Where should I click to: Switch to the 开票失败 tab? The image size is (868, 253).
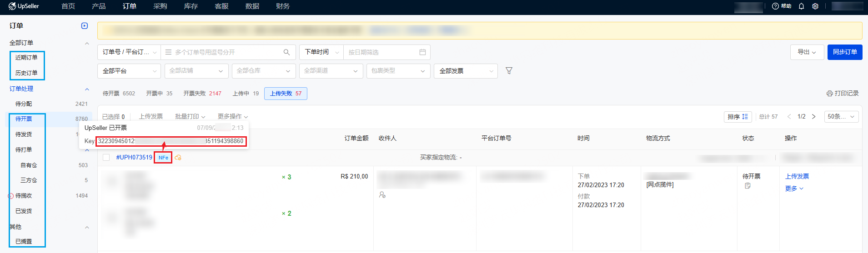coord(202,94)
